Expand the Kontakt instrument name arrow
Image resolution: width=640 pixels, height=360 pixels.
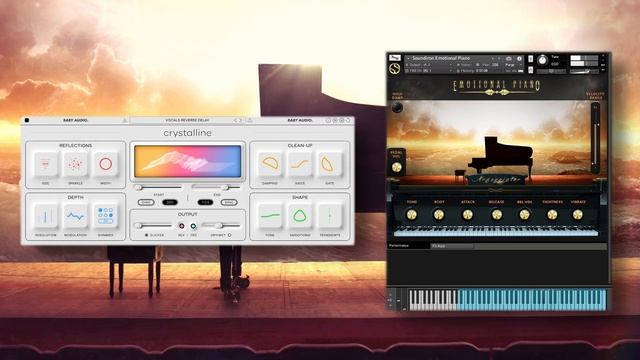(408, 58)
